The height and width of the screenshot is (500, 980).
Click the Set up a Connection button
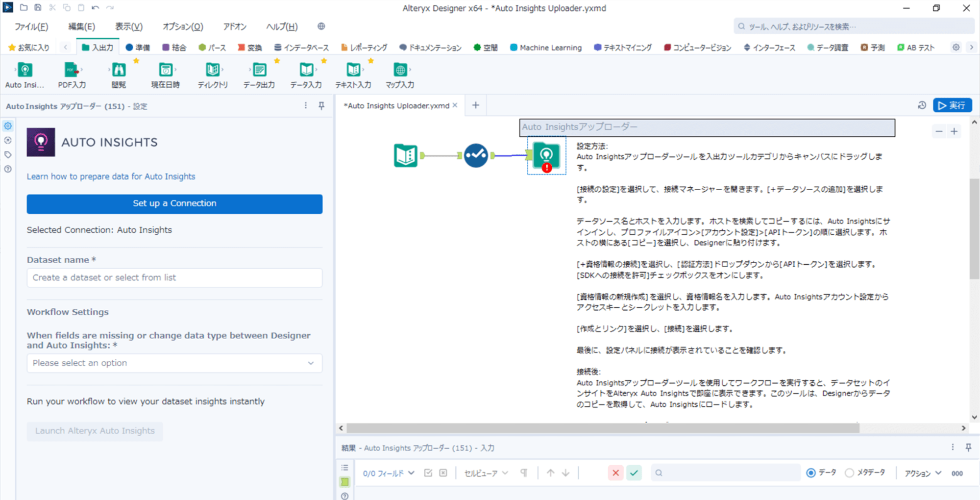click(174, 204)
